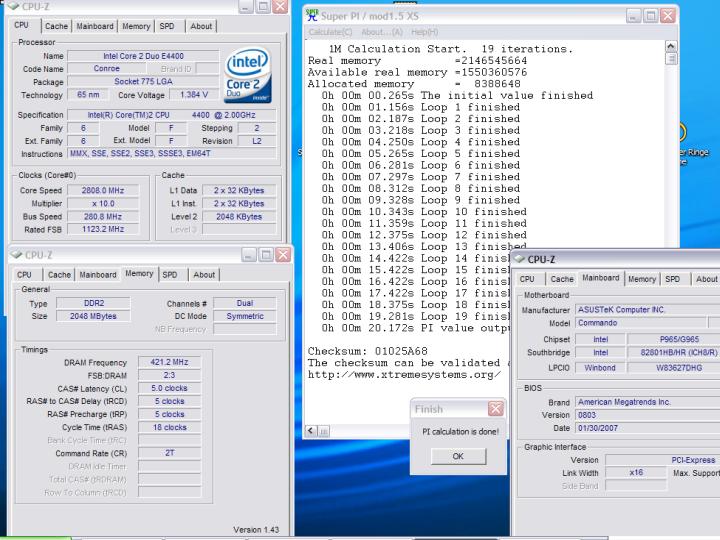Minimize the Memory CPU-Z window
The height and width of the screenshot is (540, 720).
[x=248, y=255]
